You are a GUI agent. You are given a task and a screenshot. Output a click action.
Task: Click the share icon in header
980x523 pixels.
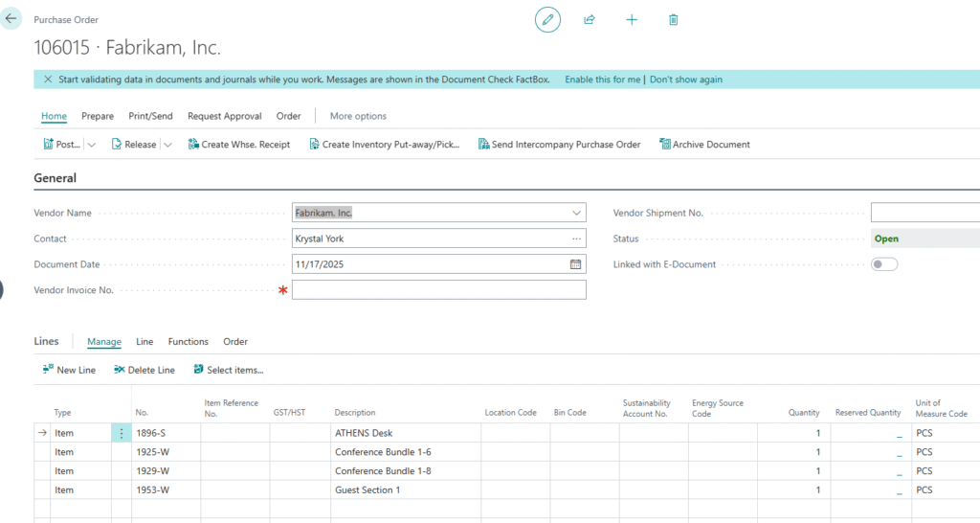click(x=590, y=19)
